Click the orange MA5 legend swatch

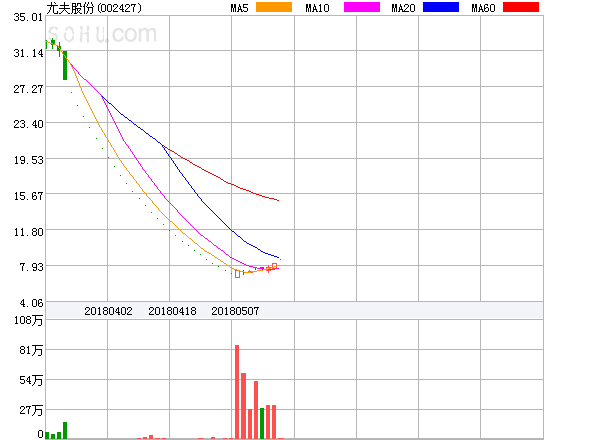click(274, 7)
